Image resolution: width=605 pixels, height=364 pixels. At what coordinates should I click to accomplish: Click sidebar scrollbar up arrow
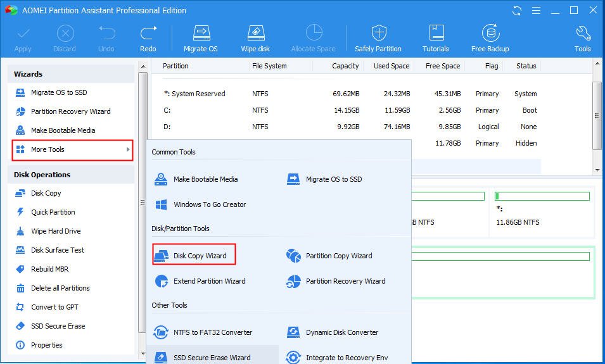click(143, 66)
